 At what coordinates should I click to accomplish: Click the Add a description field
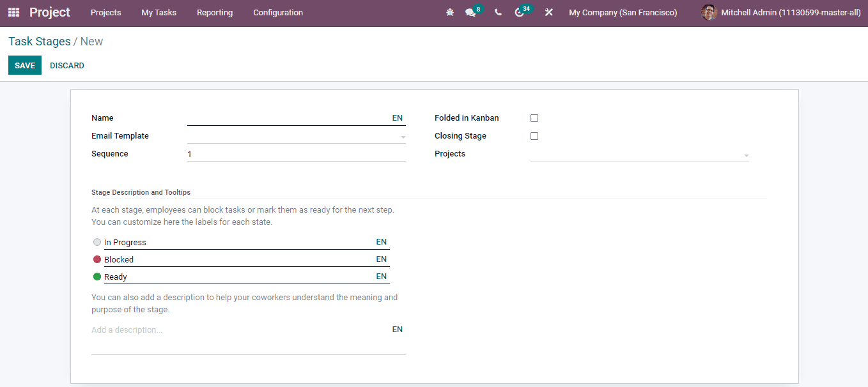(125, 330)
